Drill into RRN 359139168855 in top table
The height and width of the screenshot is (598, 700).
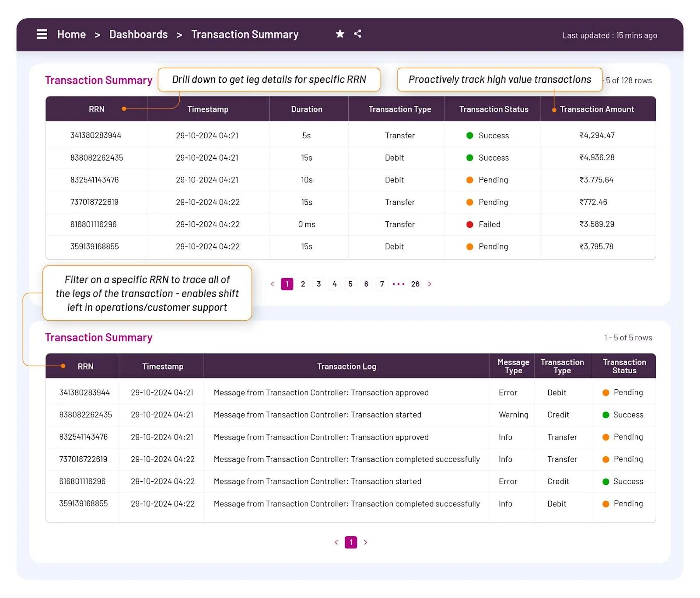tap(94, 247)
